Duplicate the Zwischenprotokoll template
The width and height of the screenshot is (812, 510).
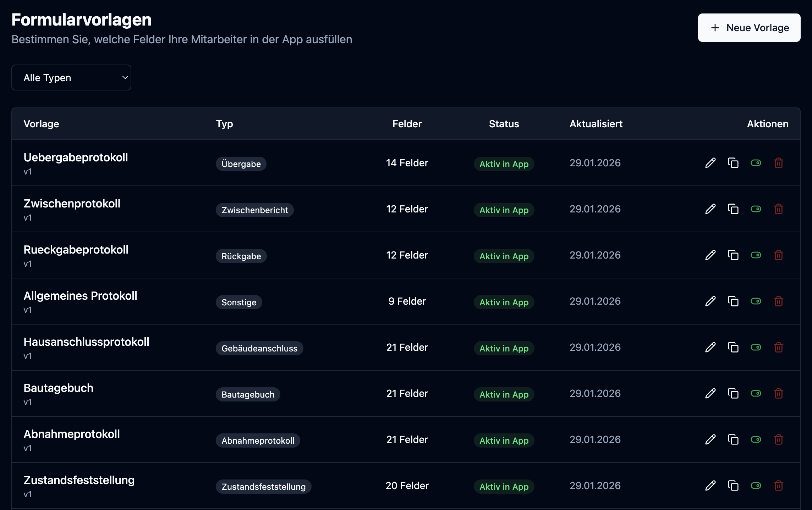733,209
